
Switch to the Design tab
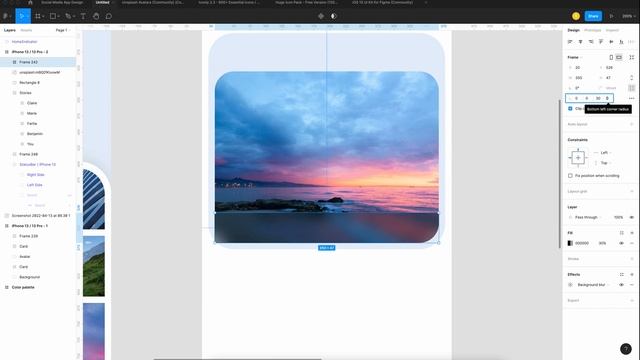click(573, 30)
